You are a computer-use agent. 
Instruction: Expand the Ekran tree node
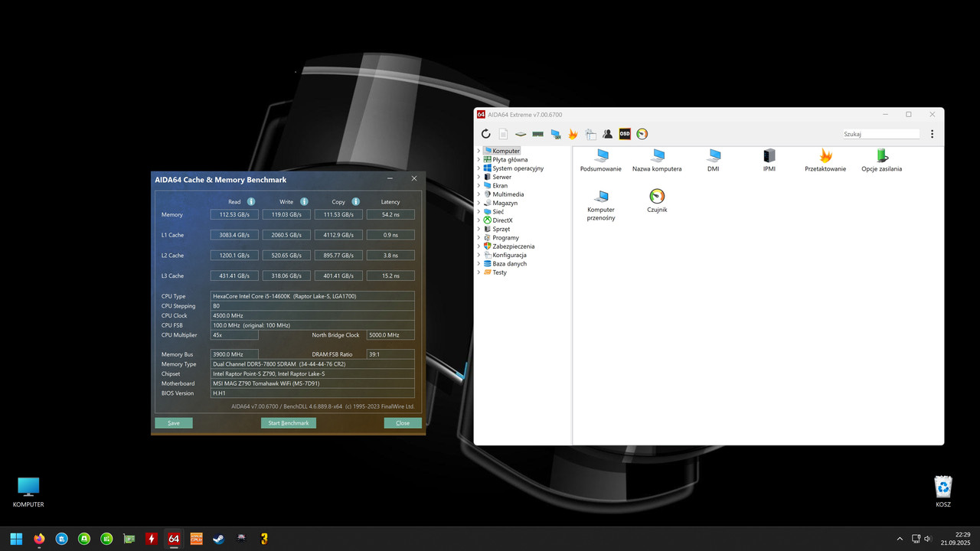click(479, 185)
